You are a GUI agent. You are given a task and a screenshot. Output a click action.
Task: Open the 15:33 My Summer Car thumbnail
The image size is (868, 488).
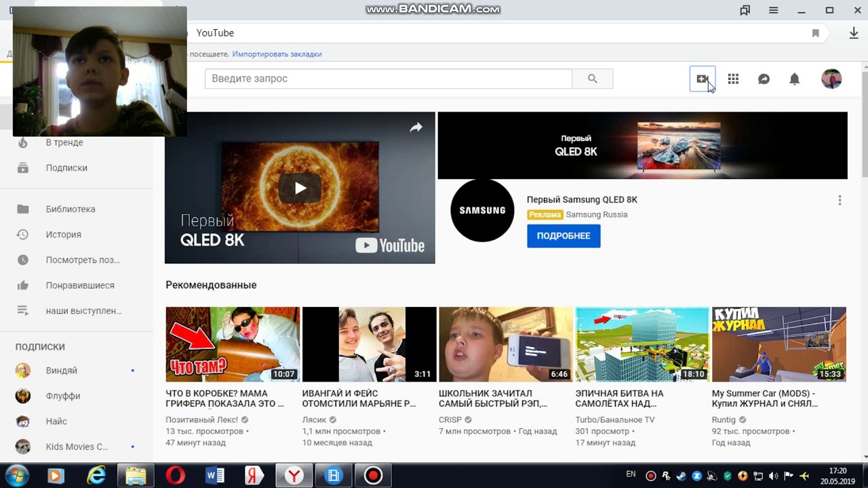(x=779, y=344)
